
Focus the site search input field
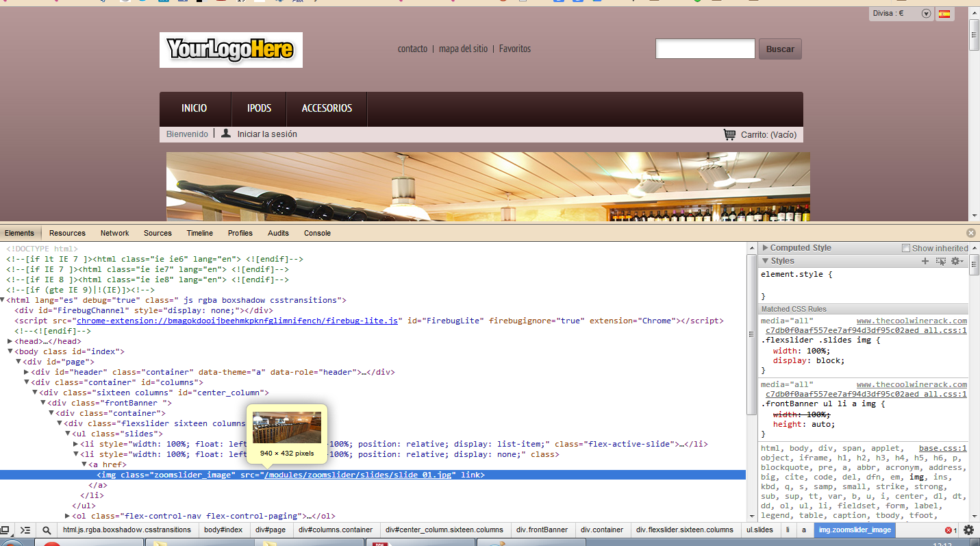tap(705, 49)
